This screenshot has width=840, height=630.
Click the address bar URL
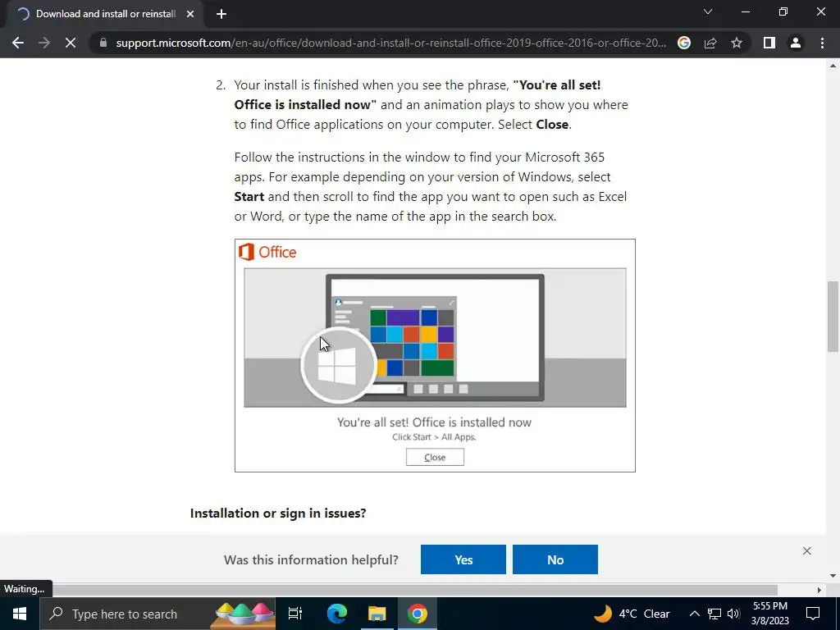[x=391, y=43]
